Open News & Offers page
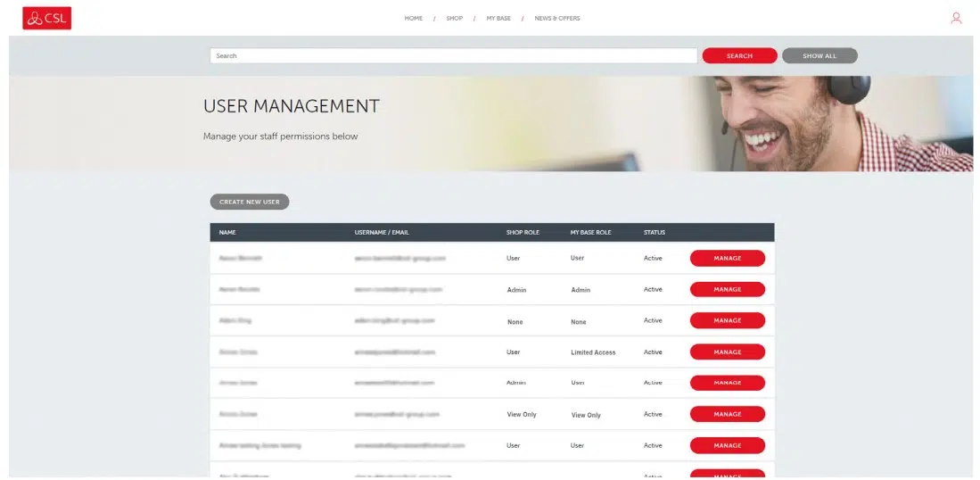The height and width of the screenshot is (480, 980). [557, 18]
